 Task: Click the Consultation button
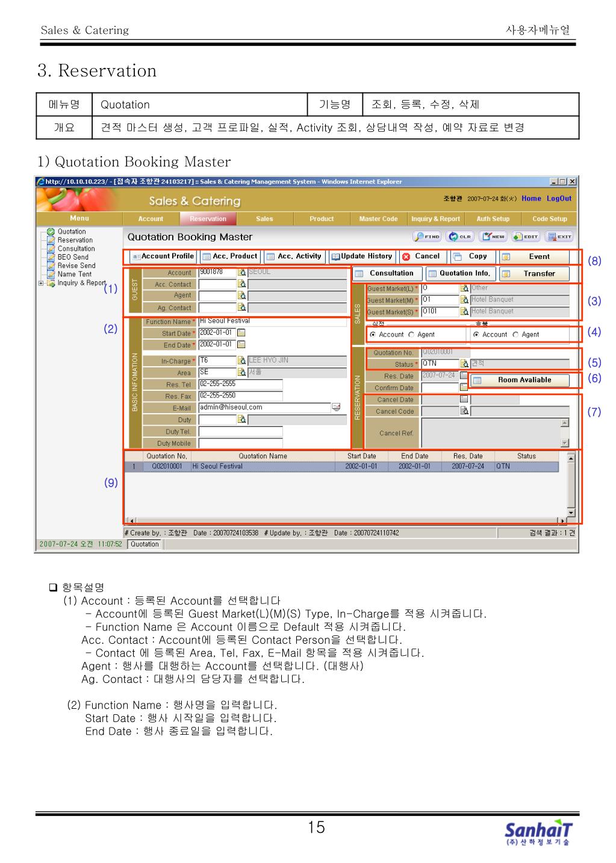(x=386, y=273)
